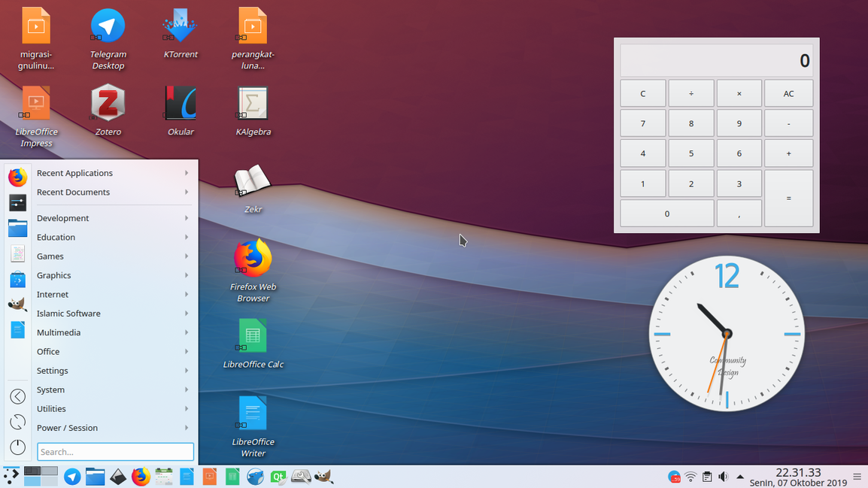Viewport: 868px width, 488px height.
Task: Open the KAlgebra desktop shortcut
Action: pyautogui.click(x=253, y=104)
